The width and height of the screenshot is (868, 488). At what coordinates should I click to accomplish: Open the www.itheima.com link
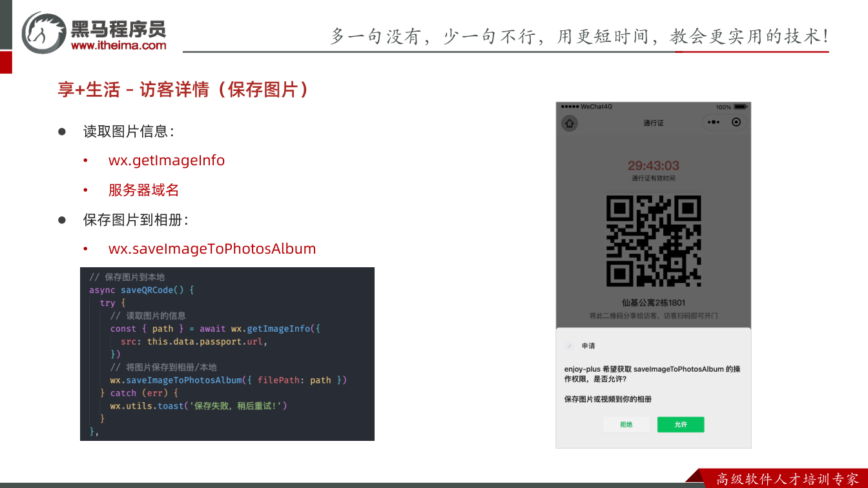(119, 45)
